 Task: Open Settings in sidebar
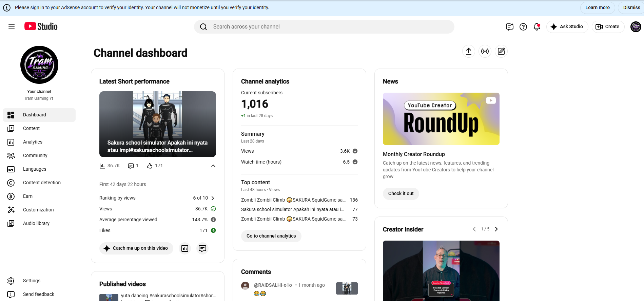click(x=39, y=281)
